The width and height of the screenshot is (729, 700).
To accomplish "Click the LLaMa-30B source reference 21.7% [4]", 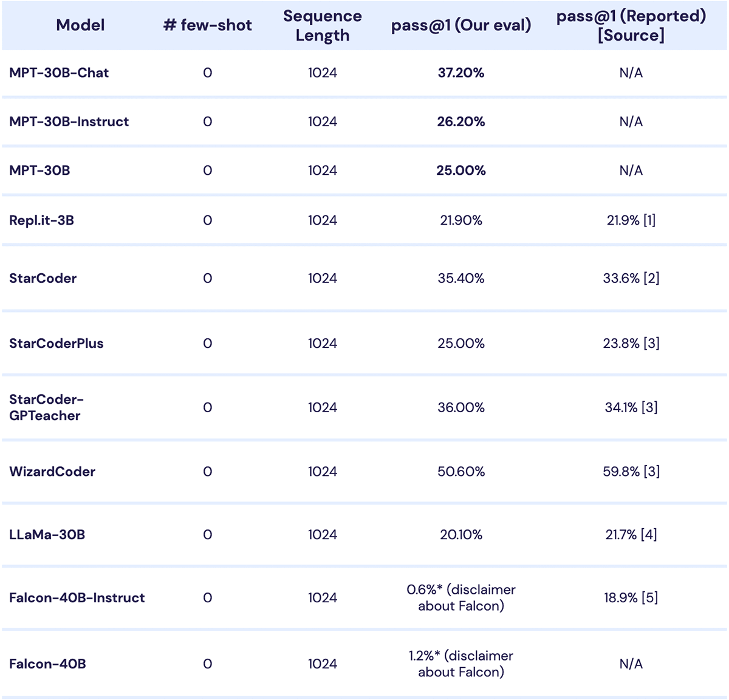I will coord(631,534).
